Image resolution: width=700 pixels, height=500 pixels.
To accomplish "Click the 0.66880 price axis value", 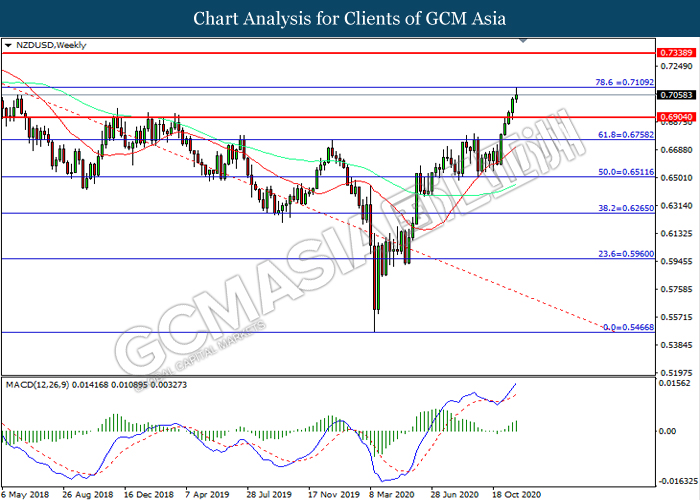I will pos(676,150).
